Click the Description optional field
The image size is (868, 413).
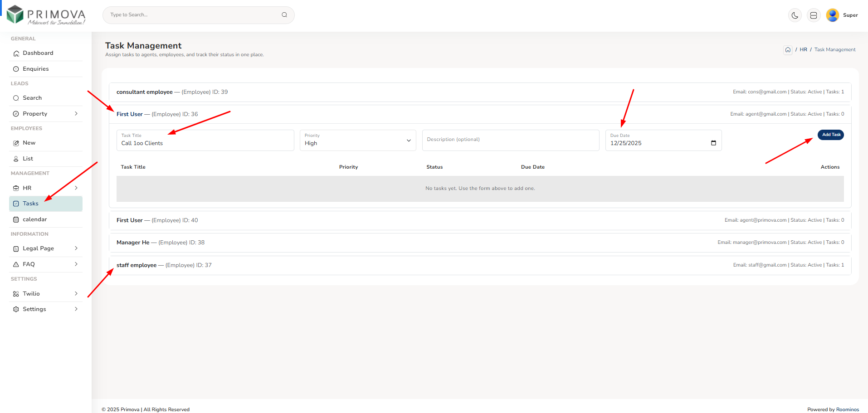(510, 140)
